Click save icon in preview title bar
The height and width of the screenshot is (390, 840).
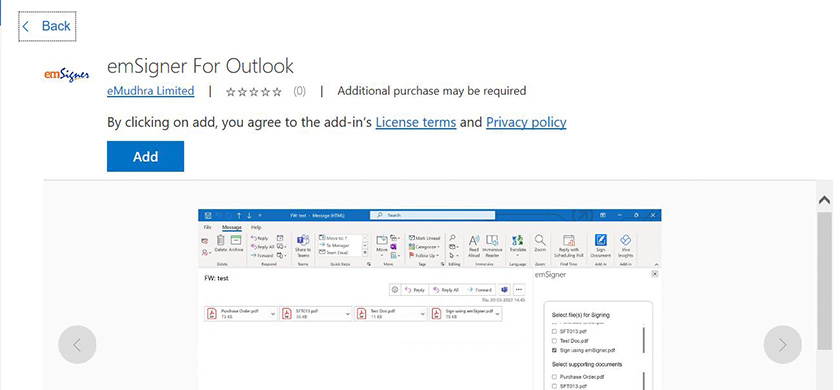point(208,215)
